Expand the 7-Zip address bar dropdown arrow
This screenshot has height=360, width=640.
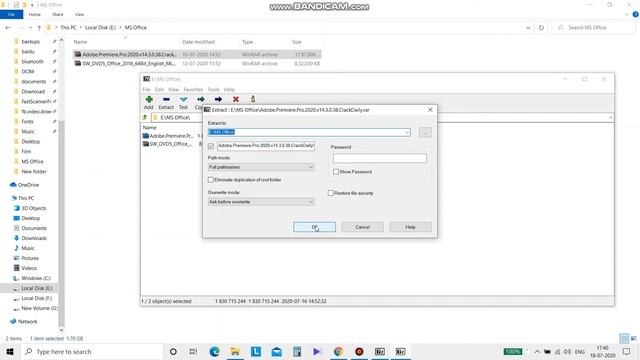610,118
